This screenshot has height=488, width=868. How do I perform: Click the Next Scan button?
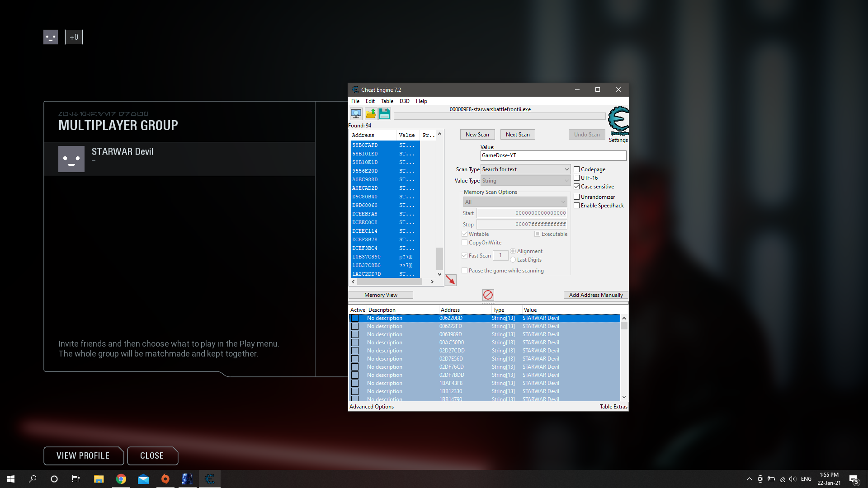[x=518, y=135]
